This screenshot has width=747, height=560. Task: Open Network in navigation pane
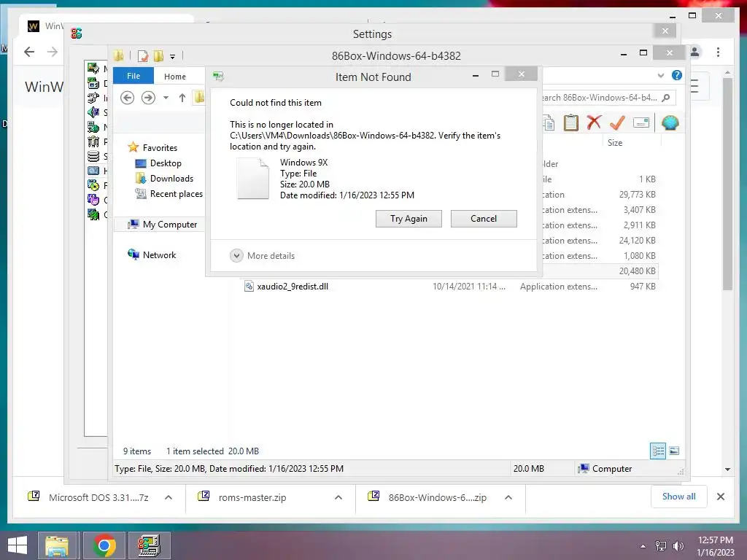point(152,254)
